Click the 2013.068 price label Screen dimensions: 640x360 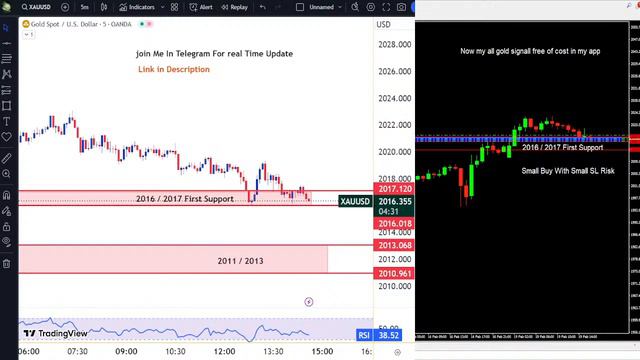pyautogui.click(x=394, y=245)
